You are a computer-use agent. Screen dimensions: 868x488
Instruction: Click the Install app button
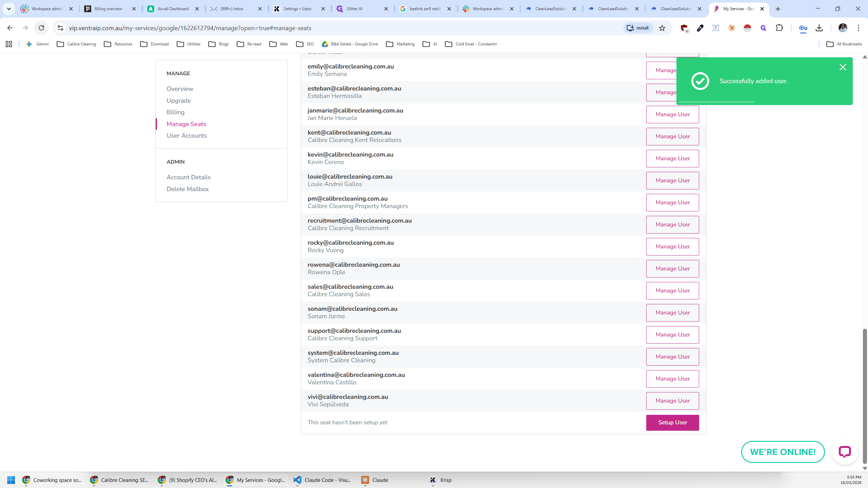(x=638, y=28)
